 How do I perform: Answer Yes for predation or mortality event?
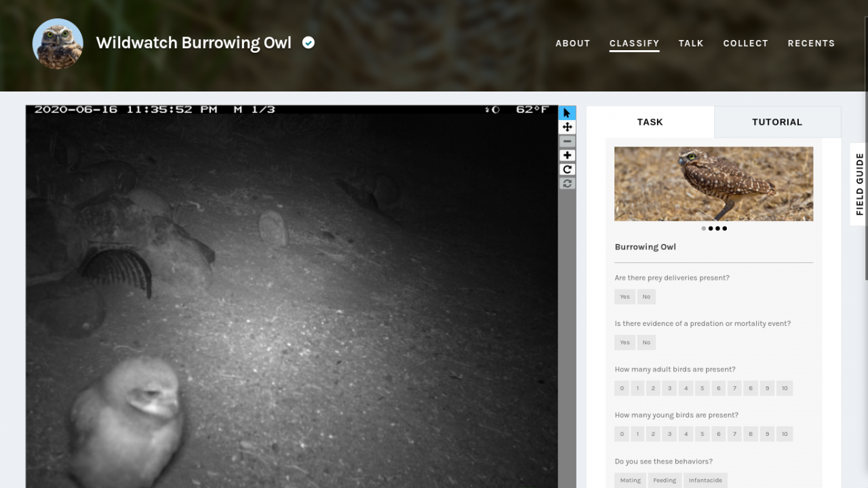coord(625,342)
